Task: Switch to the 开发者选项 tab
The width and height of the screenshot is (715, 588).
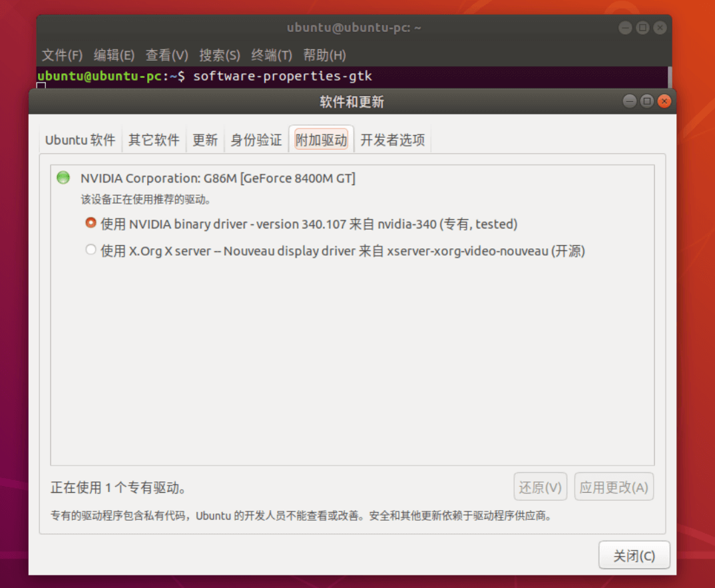Action: (x=393, y=140)
